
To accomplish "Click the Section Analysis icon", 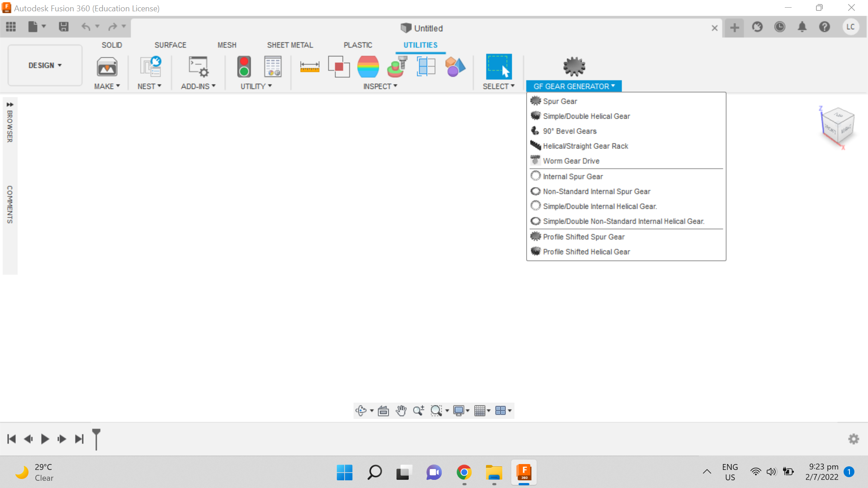I will (426, 67).
